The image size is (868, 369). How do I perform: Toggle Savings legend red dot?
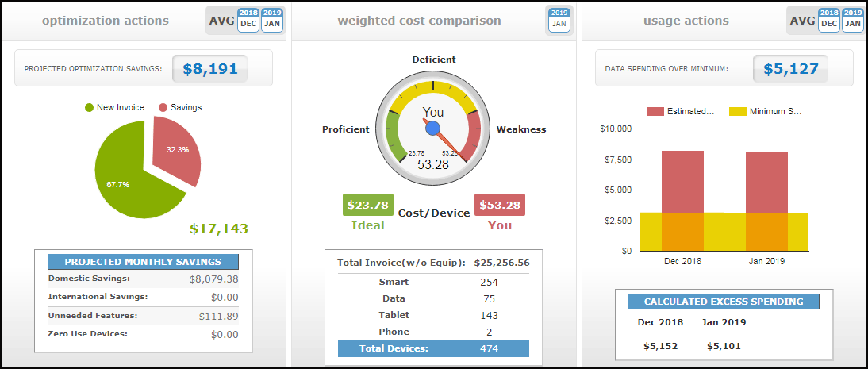coord(163,107)
